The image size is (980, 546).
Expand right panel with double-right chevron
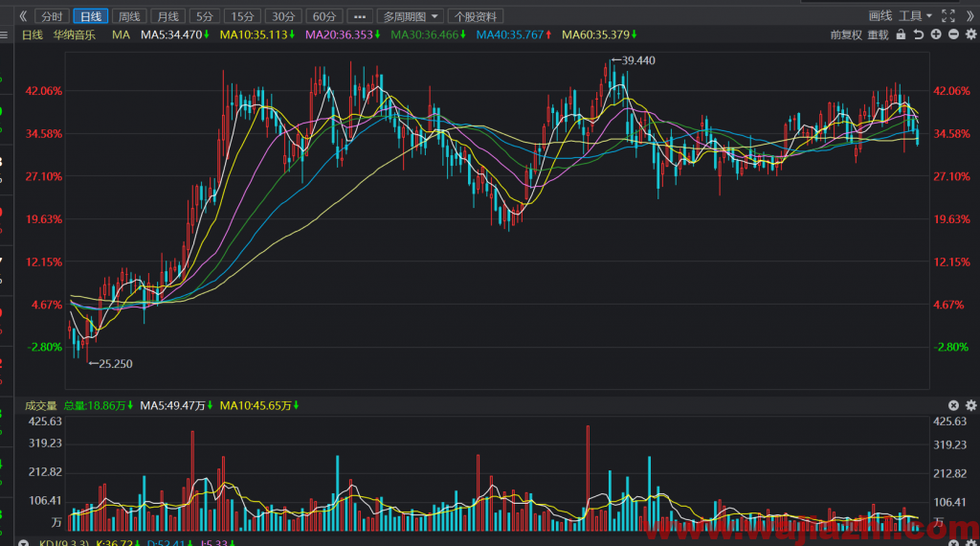pyautogui.click(x=970, y=16)
